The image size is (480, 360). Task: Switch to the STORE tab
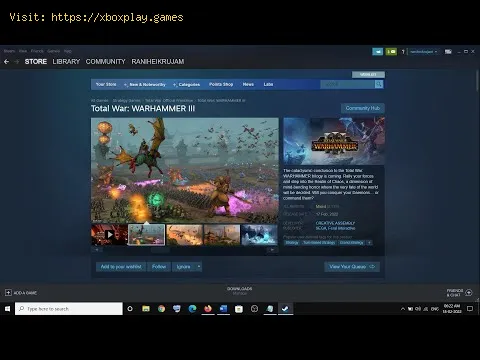pyautogui.click(x=36, y=62)
